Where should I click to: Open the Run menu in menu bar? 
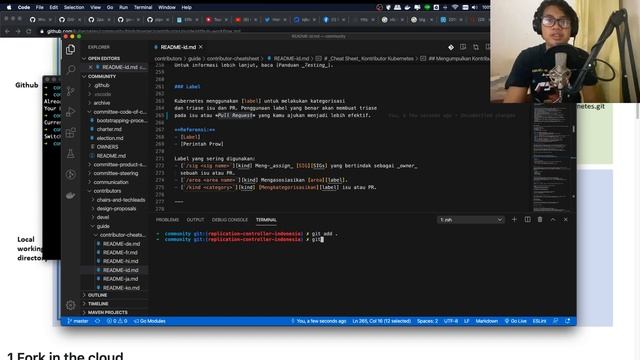pyautogui.click(x=123, y=7)
